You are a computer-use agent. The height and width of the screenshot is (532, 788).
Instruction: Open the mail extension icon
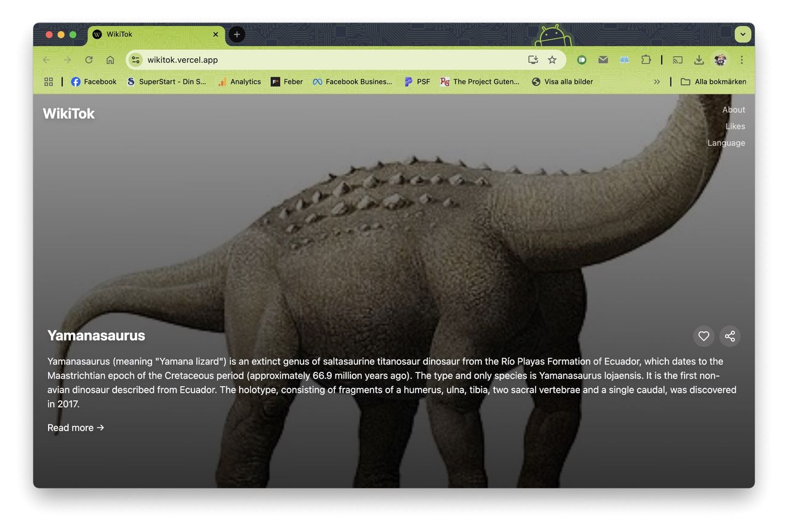coord(603,60)
